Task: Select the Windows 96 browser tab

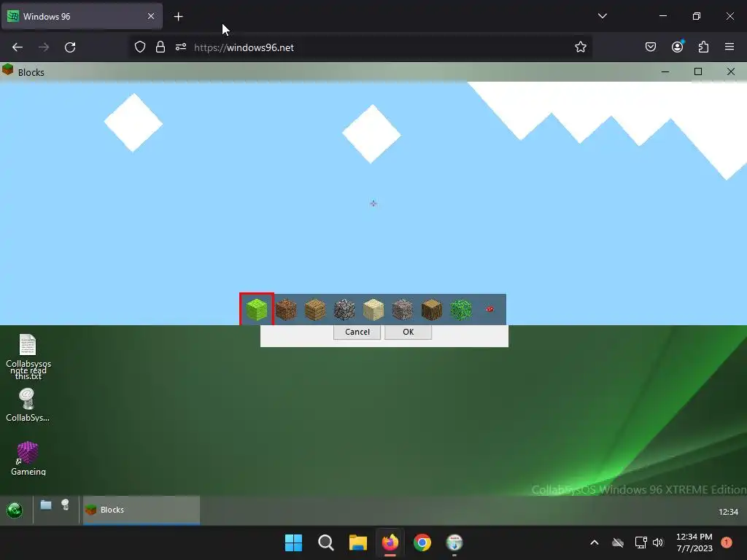Action: 82,16
